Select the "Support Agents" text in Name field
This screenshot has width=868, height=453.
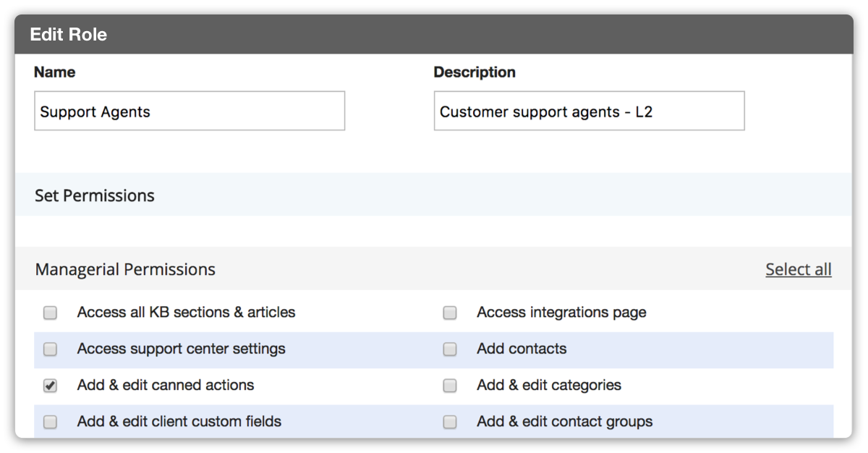(95, 111)
